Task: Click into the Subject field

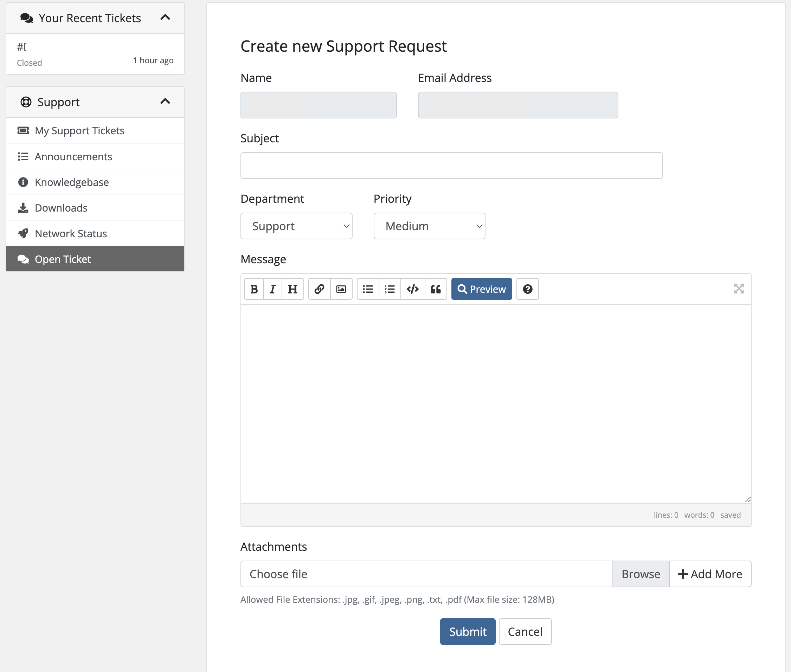Action: [x=451, y=166]
